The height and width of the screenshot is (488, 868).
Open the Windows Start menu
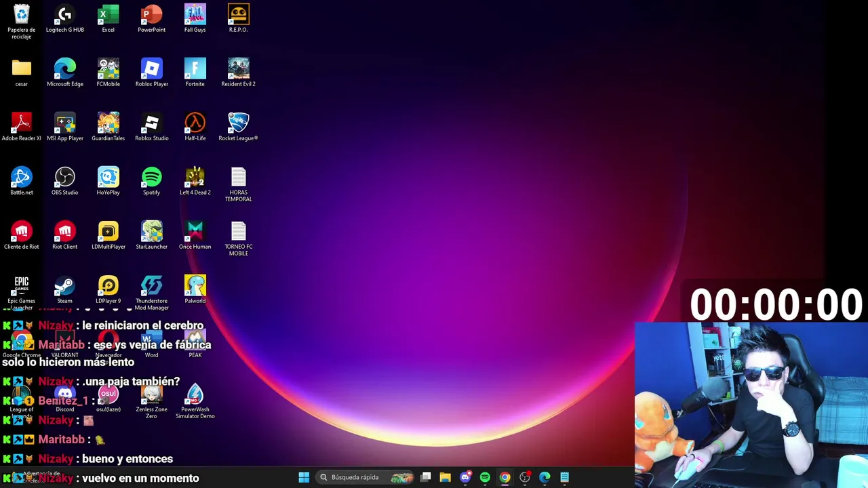pos(304,477)
